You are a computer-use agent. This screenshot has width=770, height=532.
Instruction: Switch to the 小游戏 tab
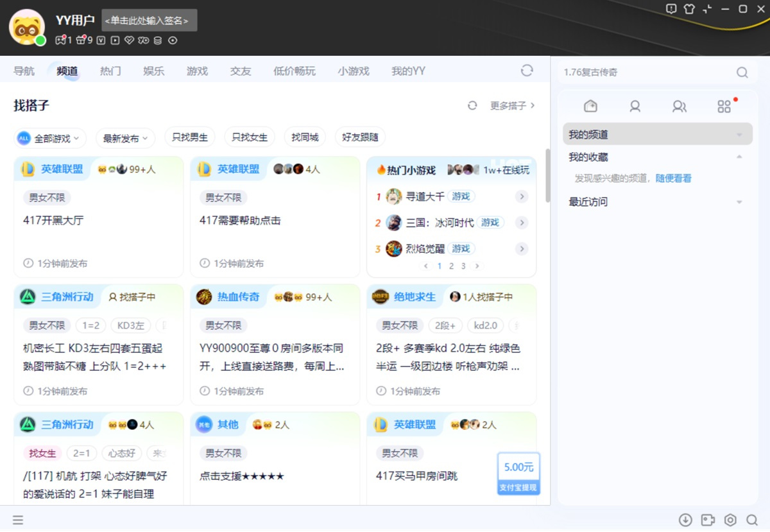tap(354, 71)
